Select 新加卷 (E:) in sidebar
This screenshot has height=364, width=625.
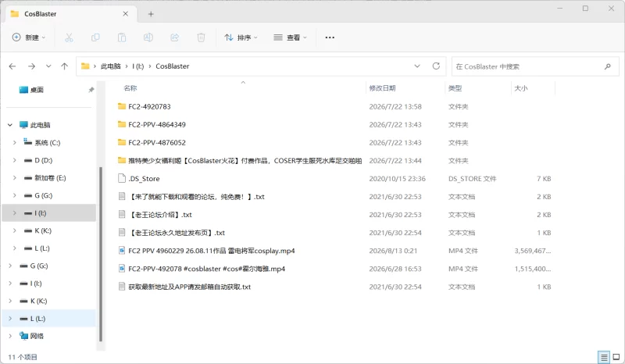point(50,178)
